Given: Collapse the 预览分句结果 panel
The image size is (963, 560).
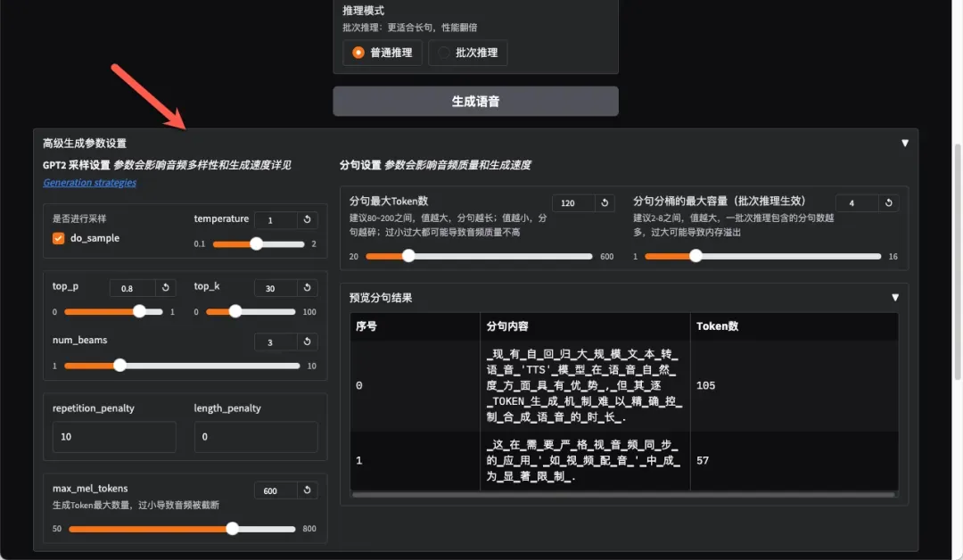Looking at the screenshot, I should [895, 298].
